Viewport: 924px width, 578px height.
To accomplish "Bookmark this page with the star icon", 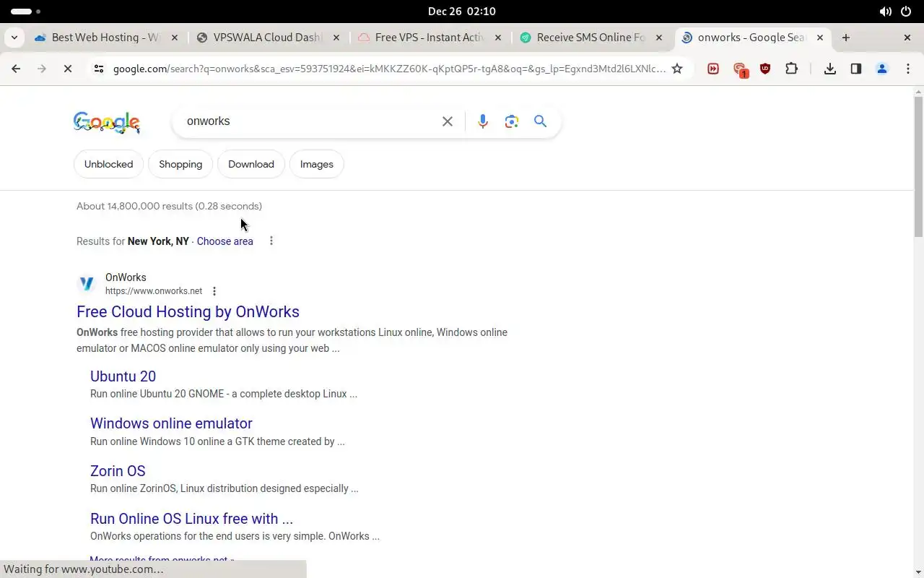I will [x=677, y=69].
